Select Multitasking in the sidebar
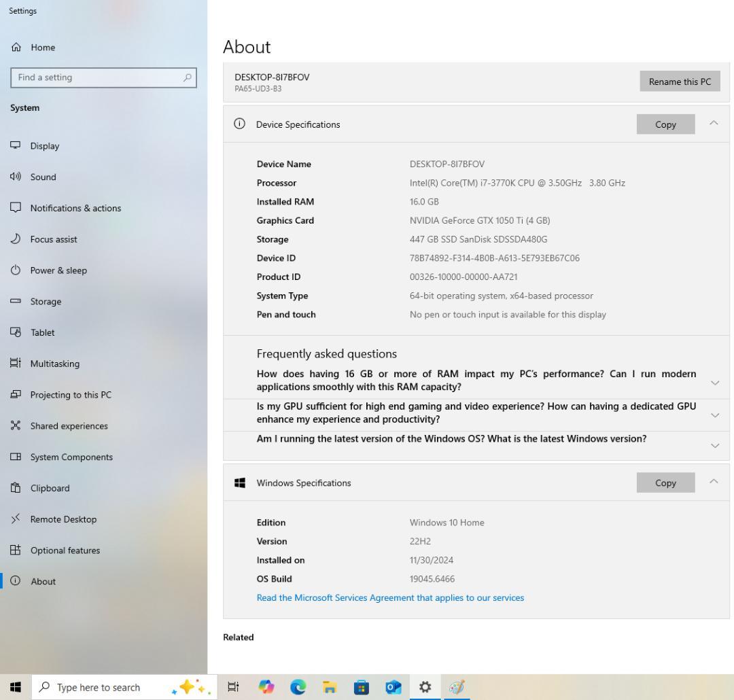Image resolution: width=734 pixels, height=700 pixels. pyautogui.click(x=54, y=364)
